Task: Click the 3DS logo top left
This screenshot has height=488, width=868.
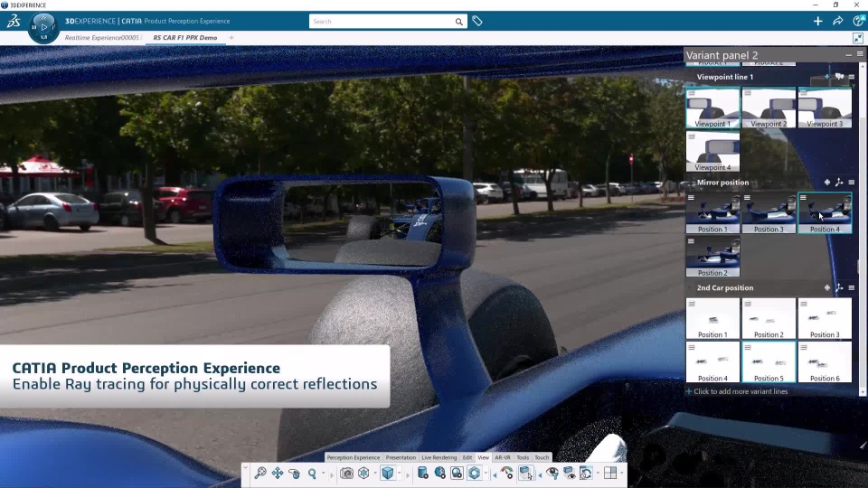Action: (x=14, y=21)
